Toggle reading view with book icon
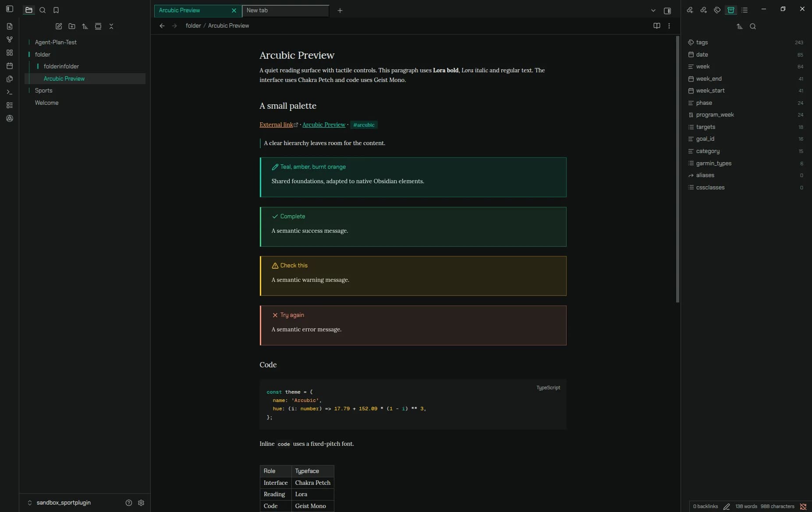Screen dimensions: 812x512 click(x=656, y=26)
